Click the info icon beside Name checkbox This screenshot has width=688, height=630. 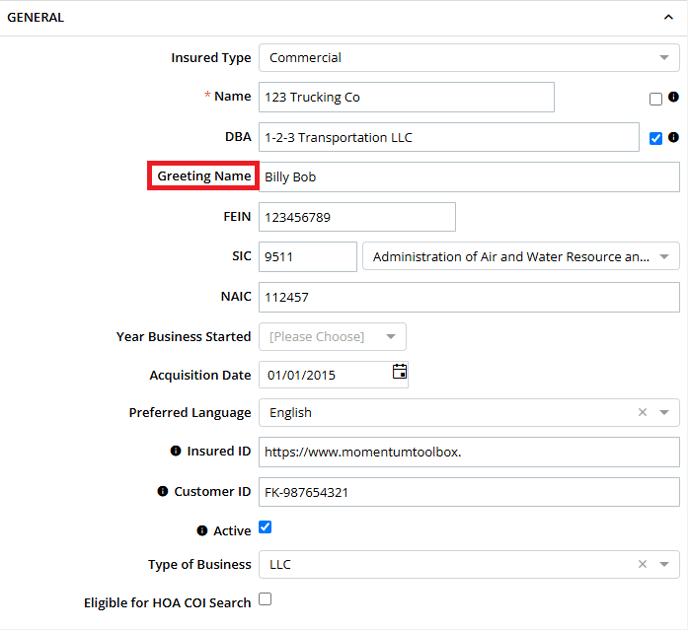[x=673, y=97]
